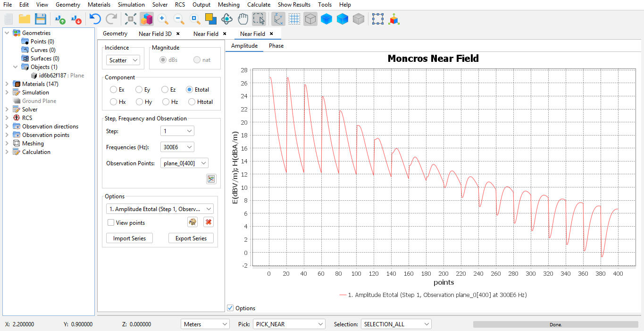This screenshot has width=644, height=331.
Task: Open the Incidence Scatter dropdown
Action: click(x=123, y=60)
